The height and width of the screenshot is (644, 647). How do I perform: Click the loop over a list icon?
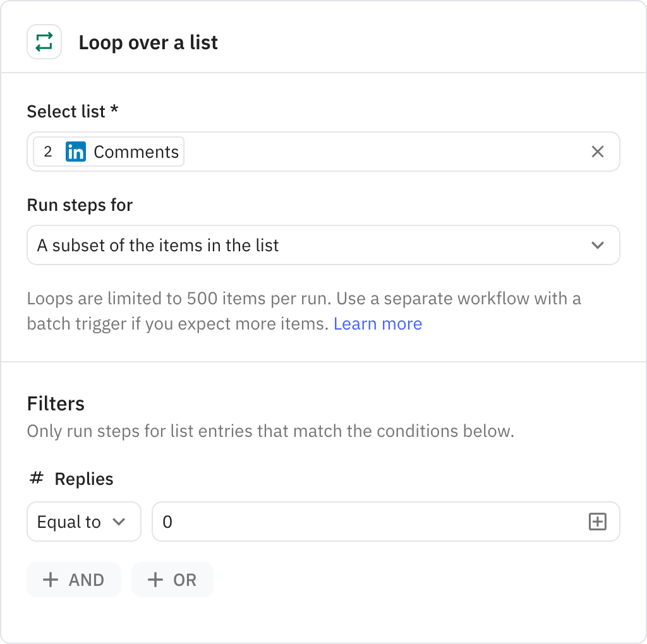click(44, 41)
